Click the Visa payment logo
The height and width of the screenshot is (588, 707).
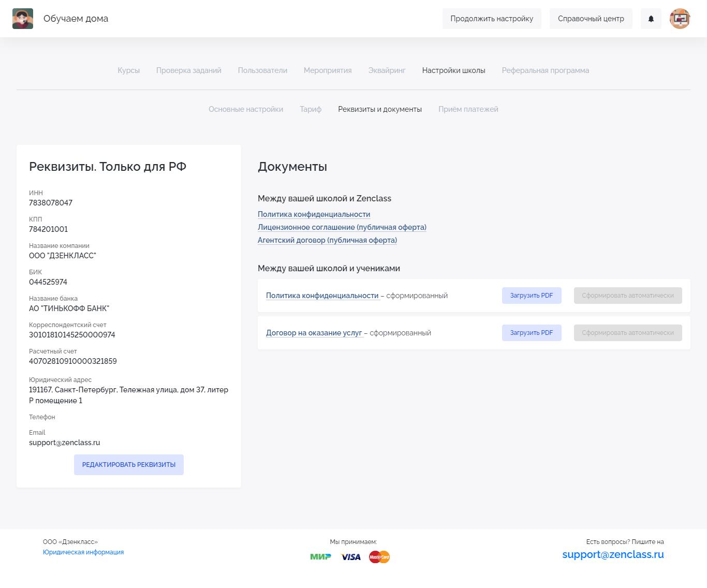pos(351,557)
